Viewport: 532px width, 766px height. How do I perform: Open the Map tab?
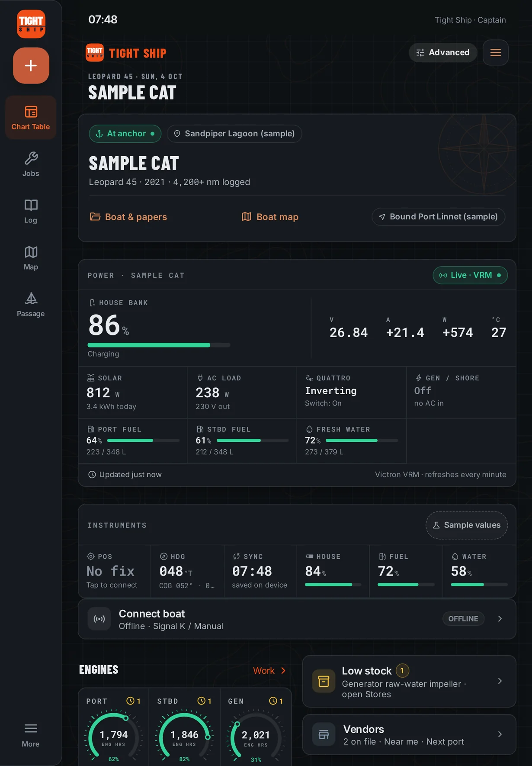(x=31, y=258)
